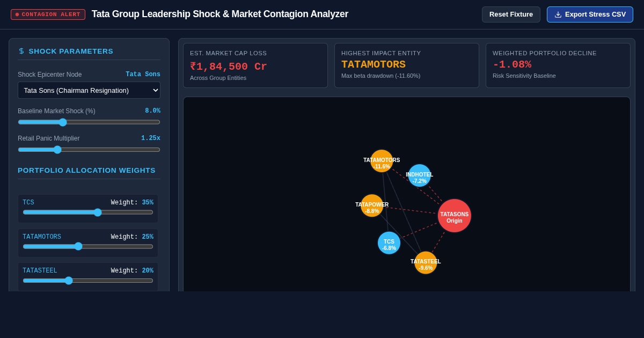Click the Max beta drawdown (-11.60%) text
The height and width of the screenshot is (338, 644).
(380, 76)
